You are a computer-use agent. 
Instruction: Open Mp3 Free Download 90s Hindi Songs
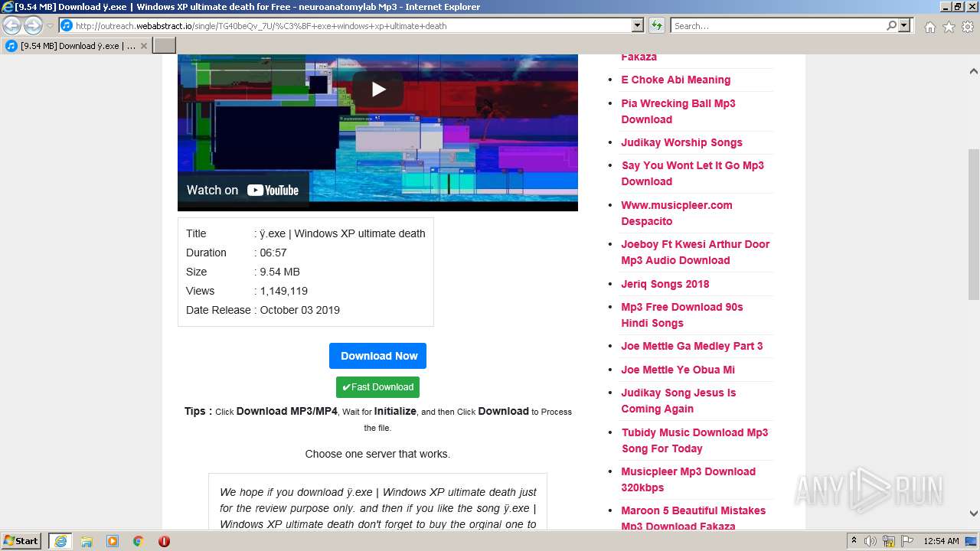point(682,315)
